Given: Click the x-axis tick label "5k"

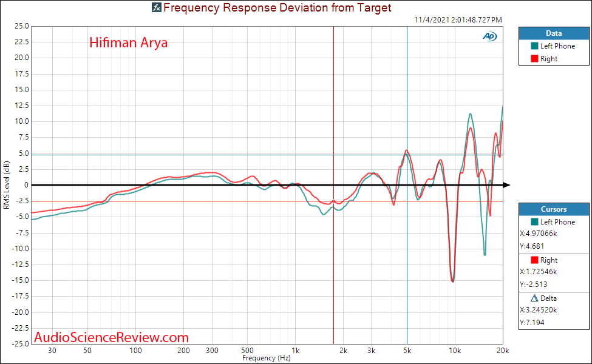Looking at the screenshot, I should 407,351.
